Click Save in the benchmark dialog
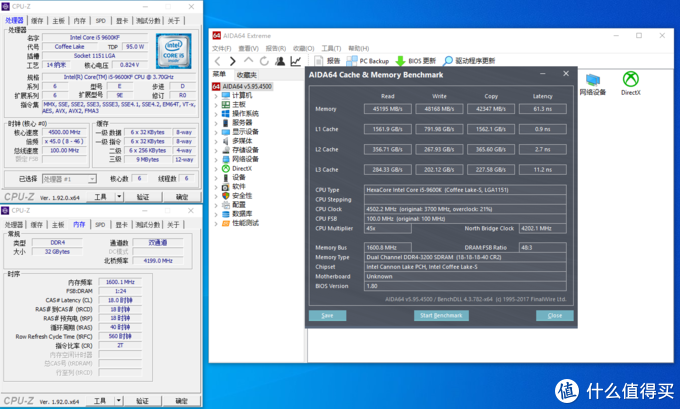 tap(327, 315)
